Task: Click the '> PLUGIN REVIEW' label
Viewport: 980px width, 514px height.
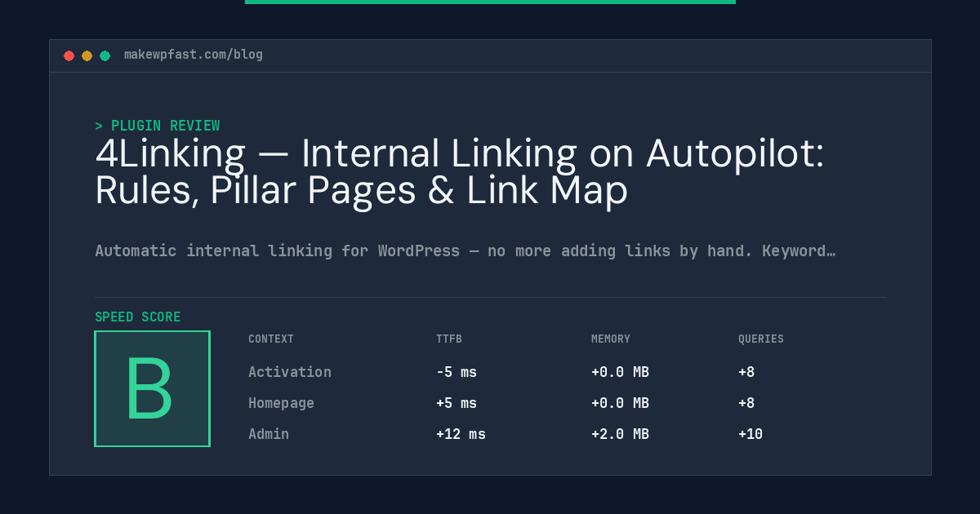Action: point(158,126)
